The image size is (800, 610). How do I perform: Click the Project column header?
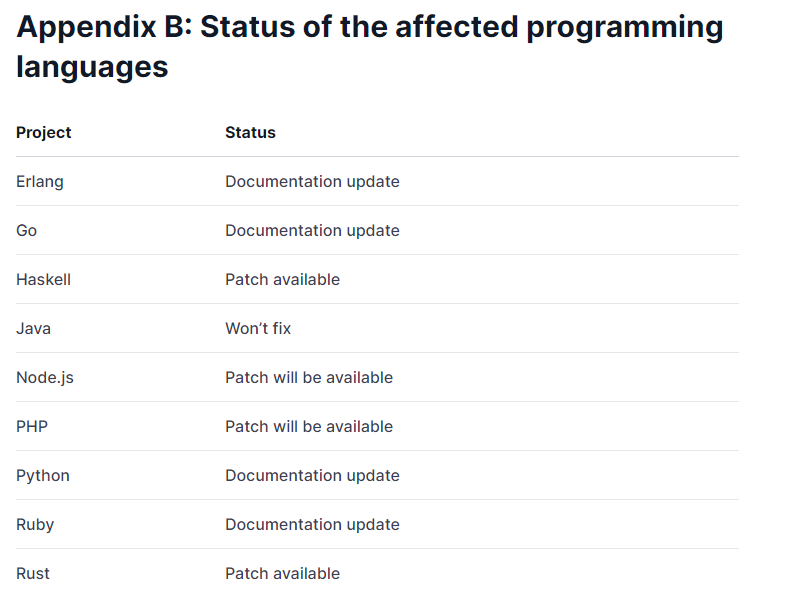pos(44,132)
